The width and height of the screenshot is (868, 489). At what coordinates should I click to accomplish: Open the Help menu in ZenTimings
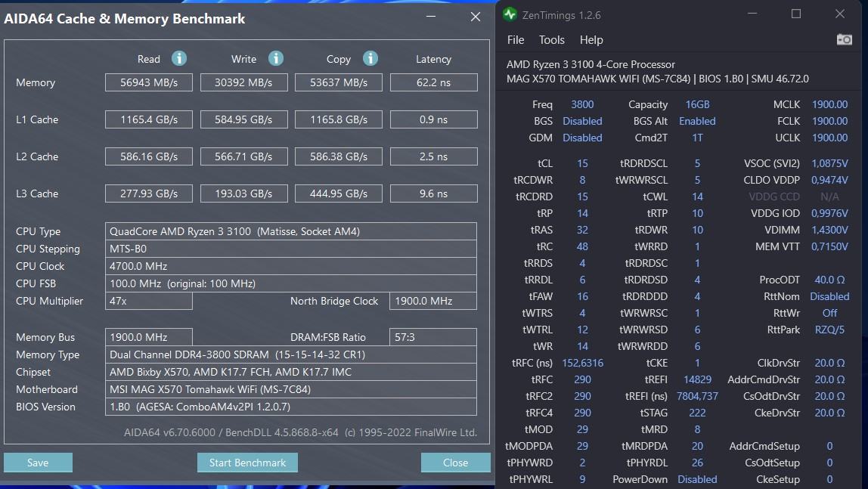point(591,40)
